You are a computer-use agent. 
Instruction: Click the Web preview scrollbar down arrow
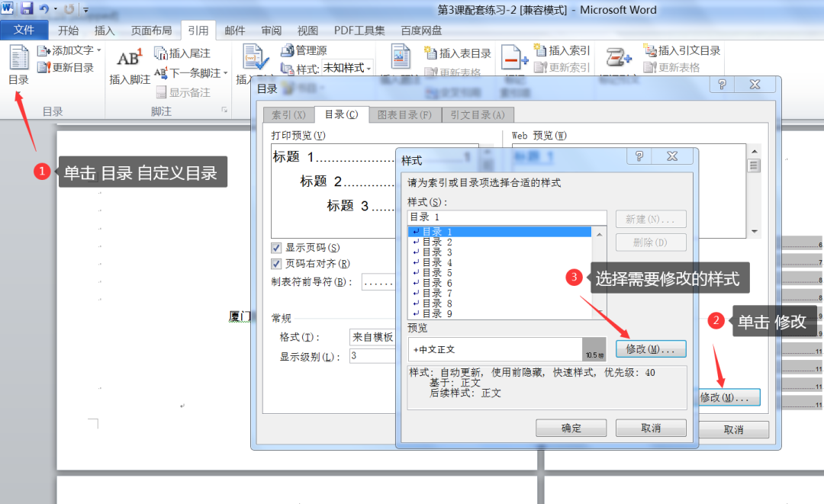tap(754, 232)
